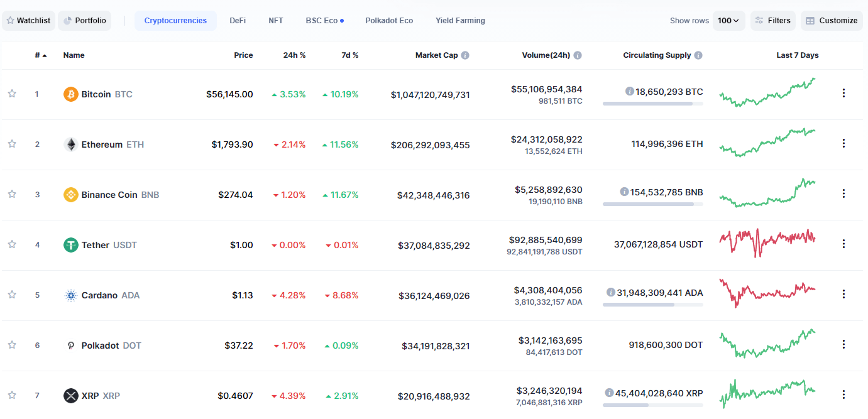Image resolution: width=868 pixels, height=419 pixels.
Task: Click Tether volume $92,885,540,699
Action: [546, 240]
